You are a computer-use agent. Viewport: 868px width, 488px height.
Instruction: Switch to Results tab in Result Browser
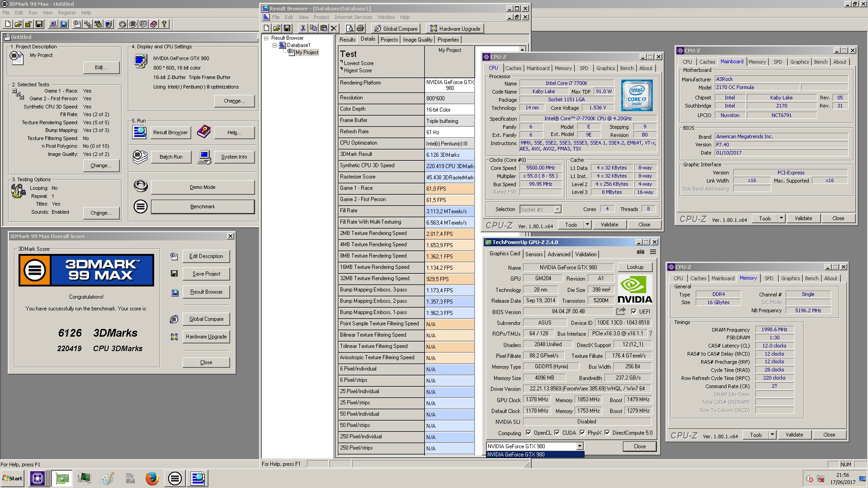click(x=347, y=40)
